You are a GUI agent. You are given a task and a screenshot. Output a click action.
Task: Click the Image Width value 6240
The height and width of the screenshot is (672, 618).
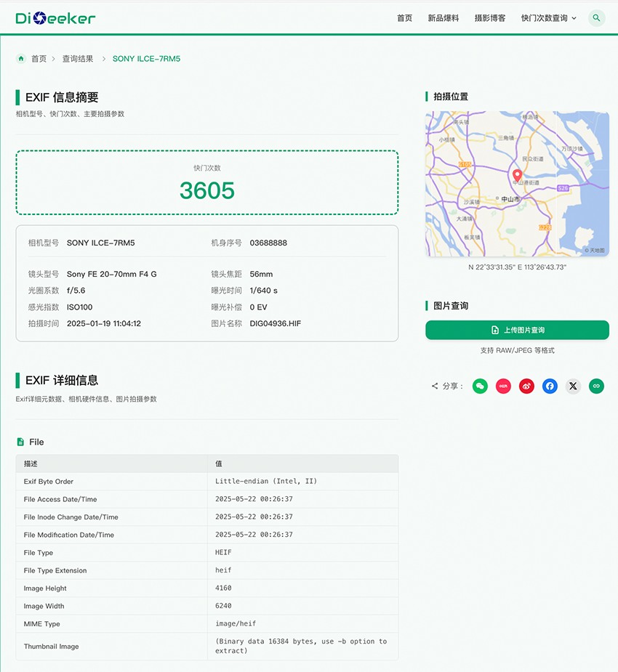tap(223, 606)
